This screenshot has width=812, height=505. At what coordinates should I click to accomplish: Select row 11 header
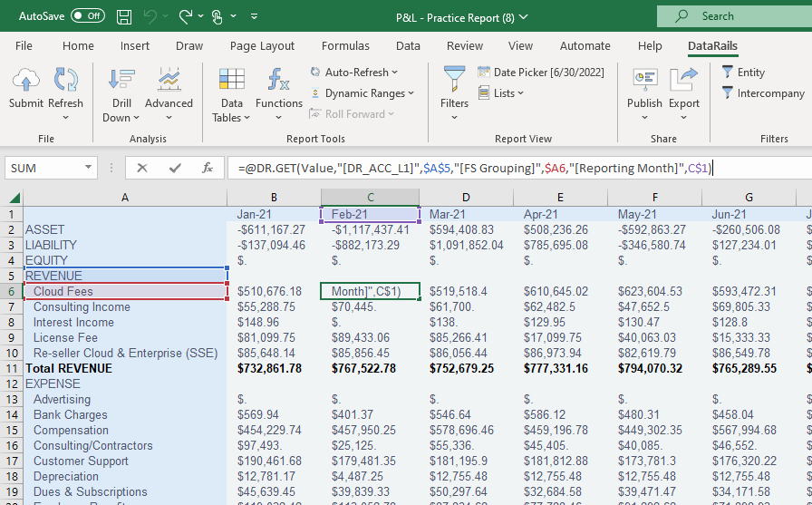(x=12, y=369)
